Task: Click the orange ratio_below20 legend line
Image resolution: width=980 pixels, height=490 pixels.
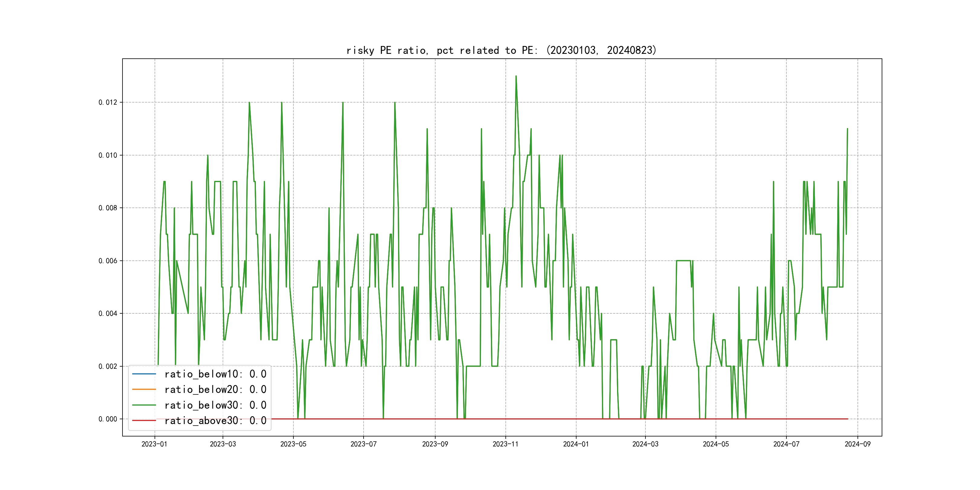Action: click(x=144, y=390)
